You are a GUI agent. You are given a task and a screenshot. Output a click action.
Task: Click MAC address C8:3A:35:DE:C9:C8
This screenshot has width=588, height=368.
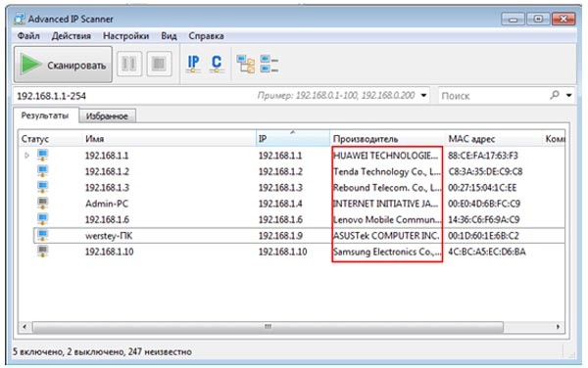click(485, 171)
